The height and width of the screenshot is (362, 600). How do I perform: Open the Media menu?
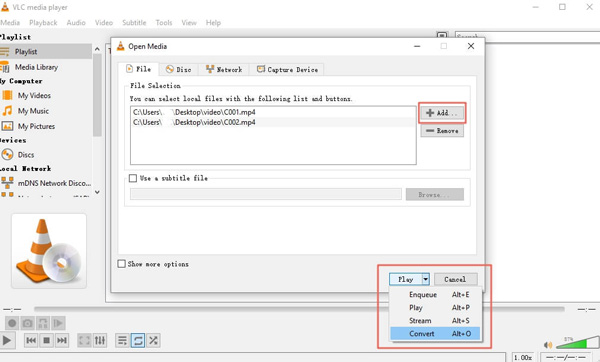tap(10, 23)
